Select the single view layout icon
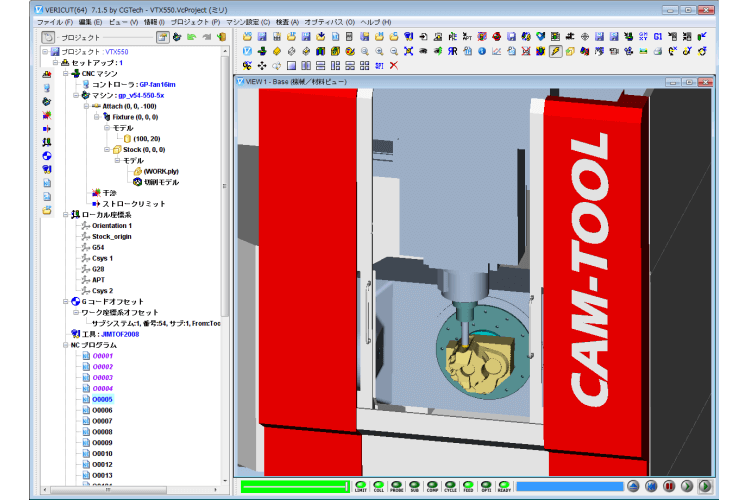The height and width of the screenshot is (500, 750). (291, 66)
